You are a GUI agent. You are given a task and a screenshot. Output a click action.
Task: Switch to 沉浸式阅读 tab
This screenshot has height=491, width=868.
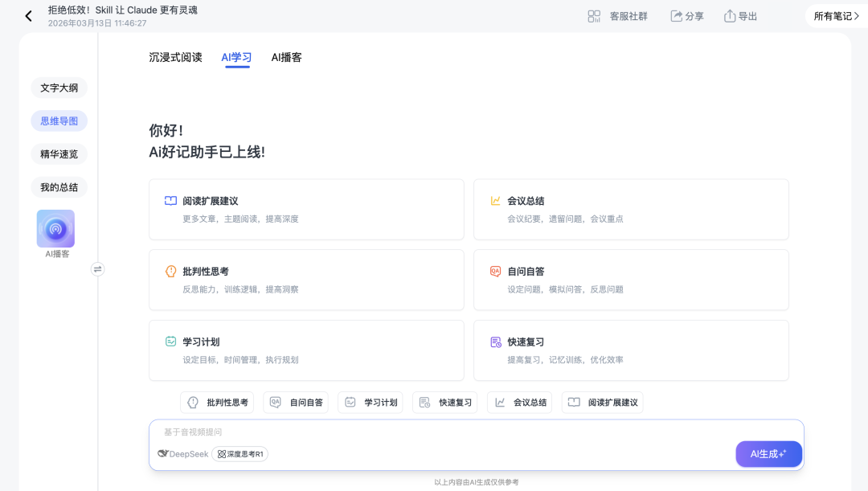175,57
